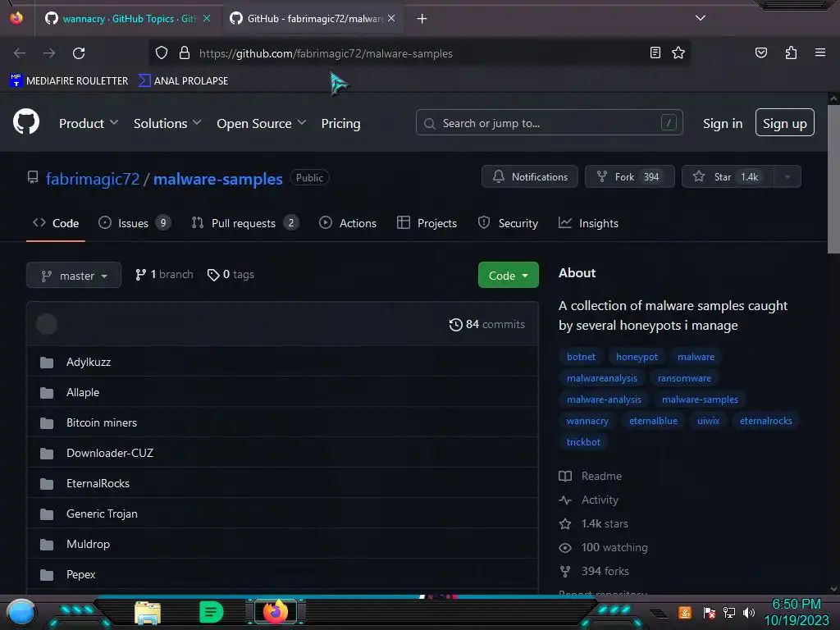
Task: Click the 1 branch link
Action: (x=164, y=274)
